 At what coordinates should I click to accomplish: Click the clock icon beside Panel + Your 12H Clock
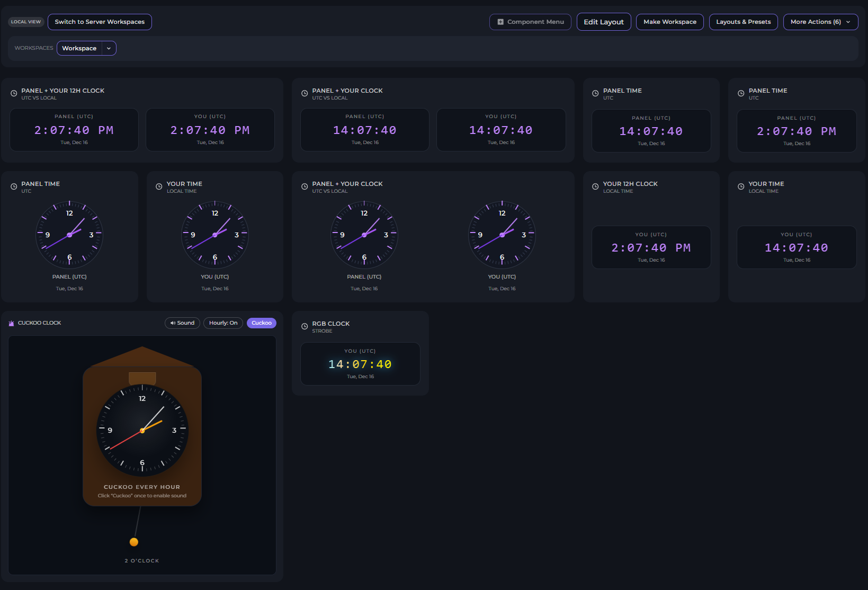point(14,94)
